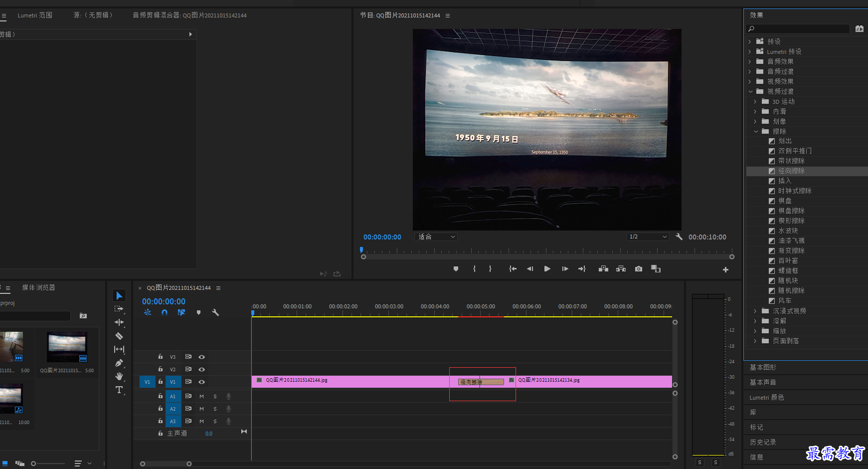
Task: Switch to the Lumetri 范围 tab
Action: click(x=35, y=15)
